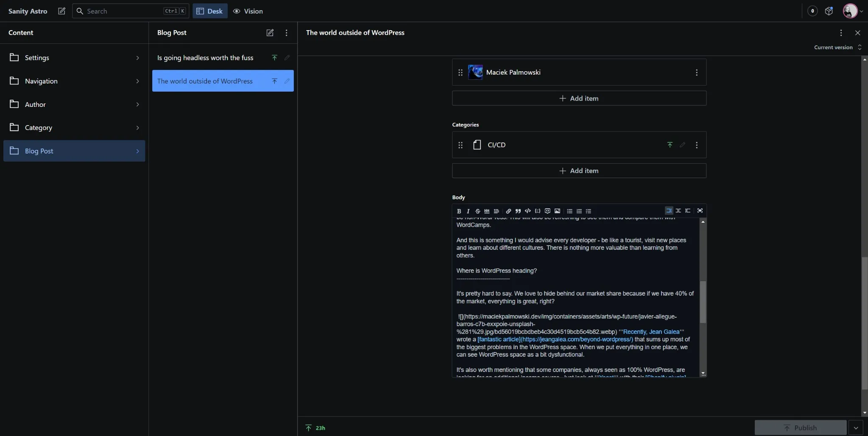Toggle fullscreen mode for the Body editor
Image resolution: width=868 pixels, height=436 pixels.
(700, 211)
